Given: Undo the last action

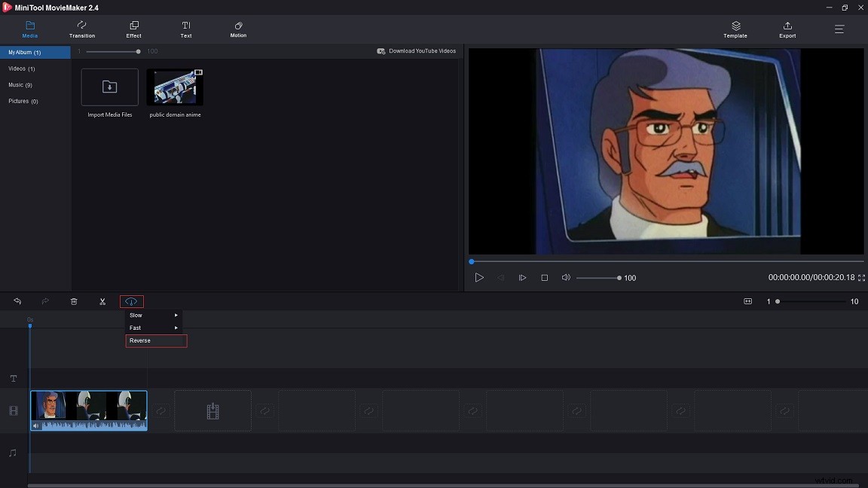Looking at the screenshot, I should tap(17, 301).
